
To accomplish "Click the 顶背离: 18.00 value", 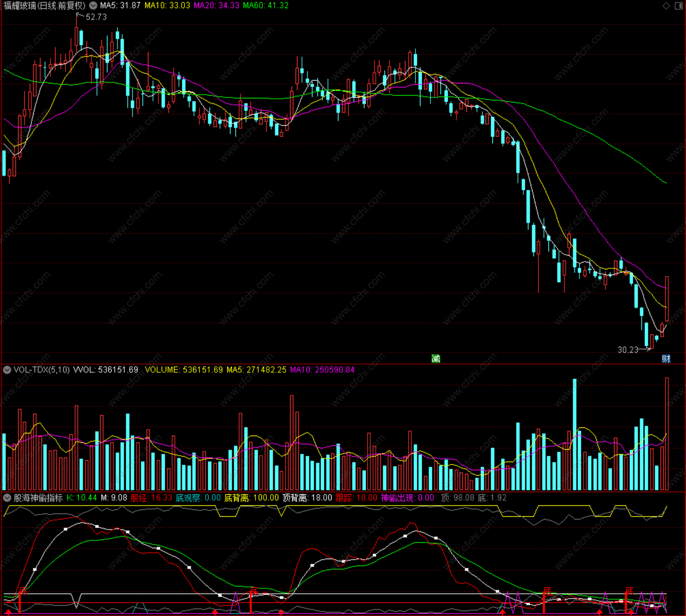I will [307, 498].
